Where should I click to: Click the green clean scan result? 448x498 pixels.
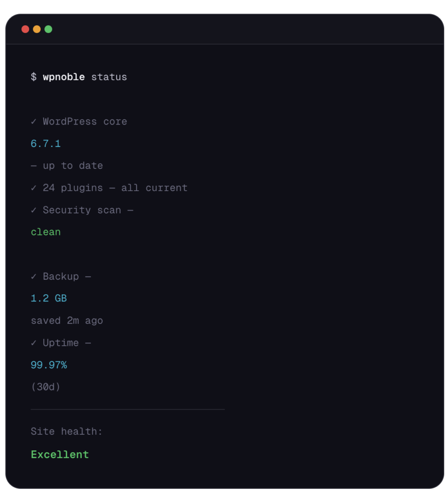tap(46, 232)
